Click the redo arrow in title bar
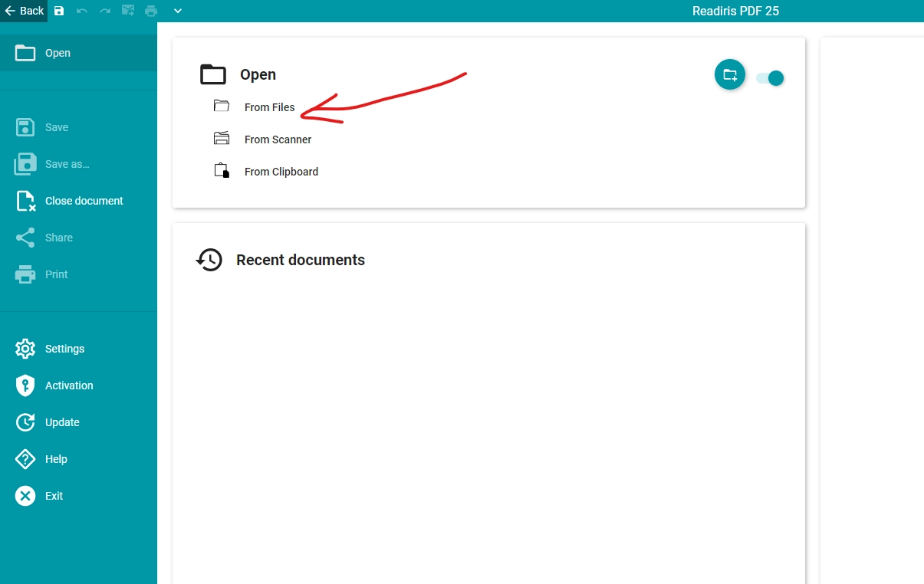 (x=105, y=11)
